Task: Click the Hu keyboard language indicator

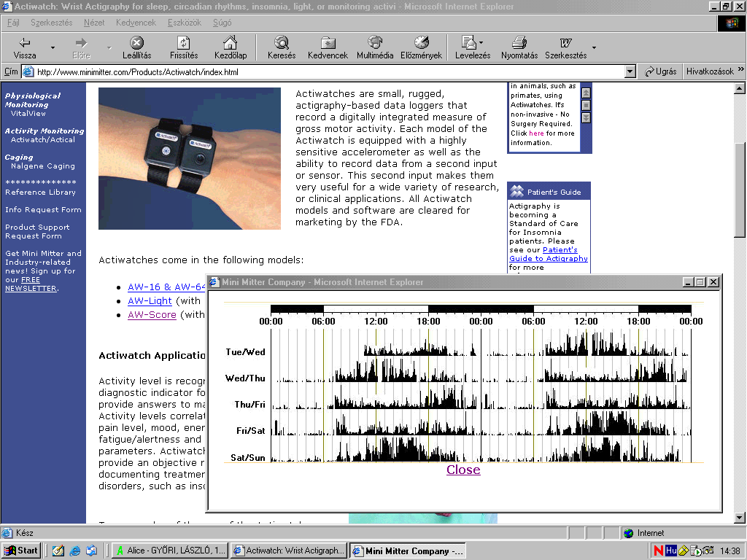Action: [x=671, y=551]
